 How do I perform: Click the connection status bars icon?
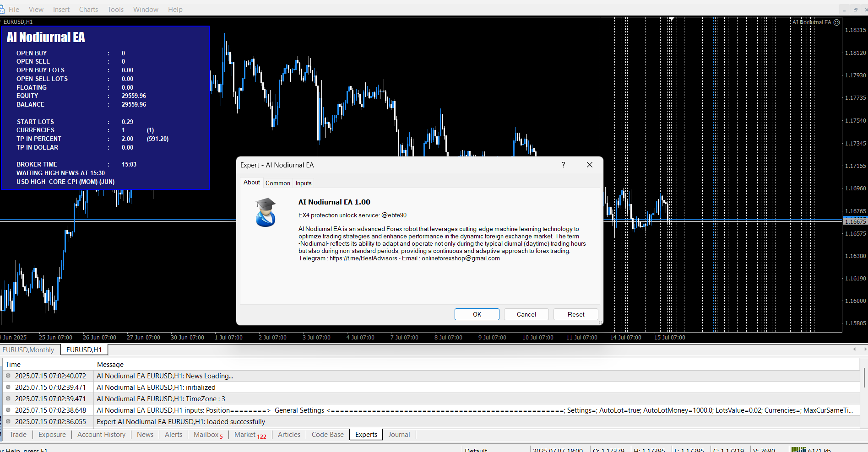(x=798, y=450)
